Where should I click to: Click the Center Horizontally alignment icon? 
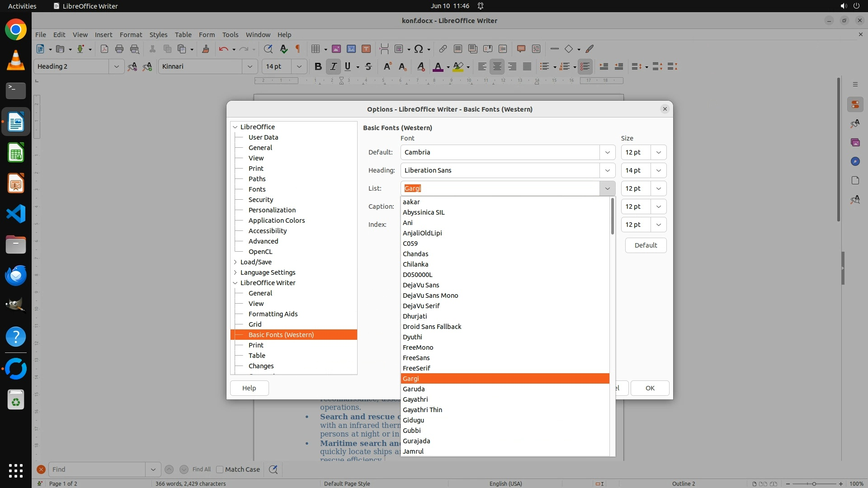coord(497,67)
